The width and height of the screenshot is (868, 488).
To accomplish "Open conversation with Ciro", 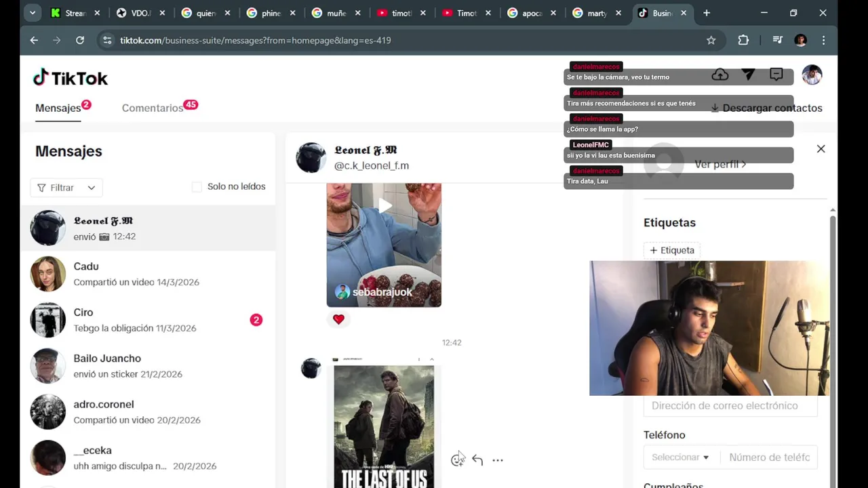I will pyautogui.click(x=148, y=320).
